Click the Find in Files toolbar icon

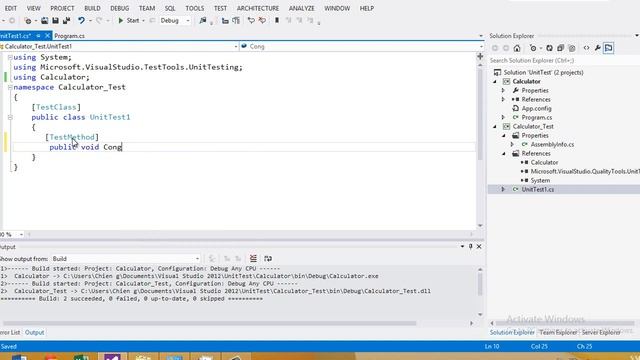pos(203,20)
